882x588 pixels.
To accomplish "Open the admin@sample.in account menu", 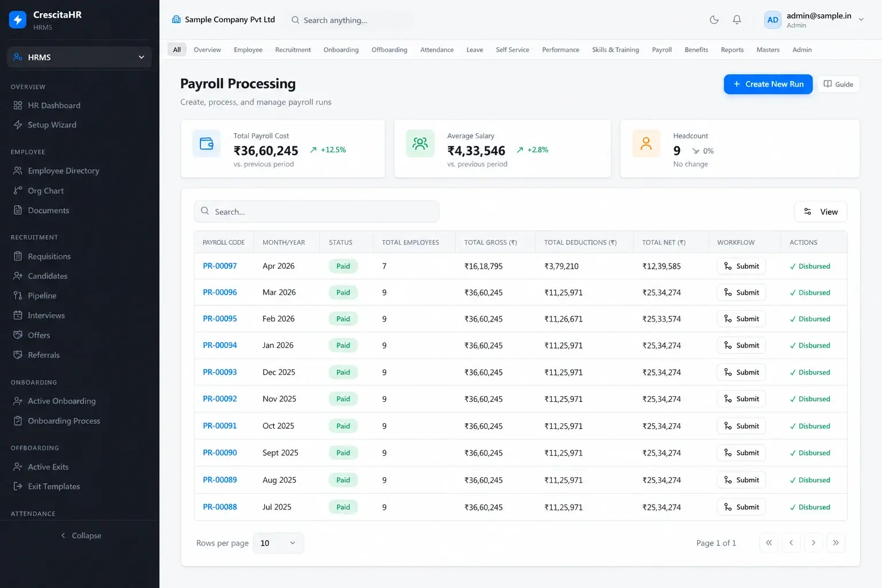I will [814, 20].
